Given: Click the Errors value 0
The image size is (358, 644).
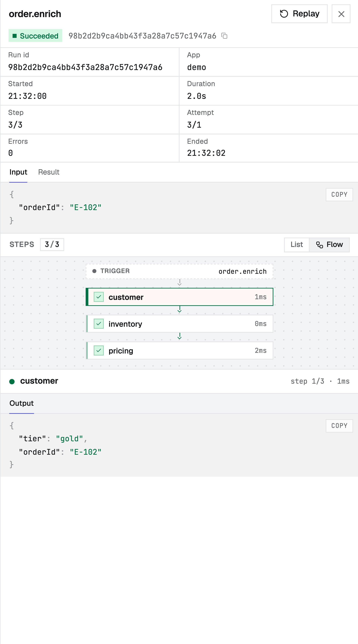Looking at the screenshot, I should pyautogui.click(x=11, y=153).
